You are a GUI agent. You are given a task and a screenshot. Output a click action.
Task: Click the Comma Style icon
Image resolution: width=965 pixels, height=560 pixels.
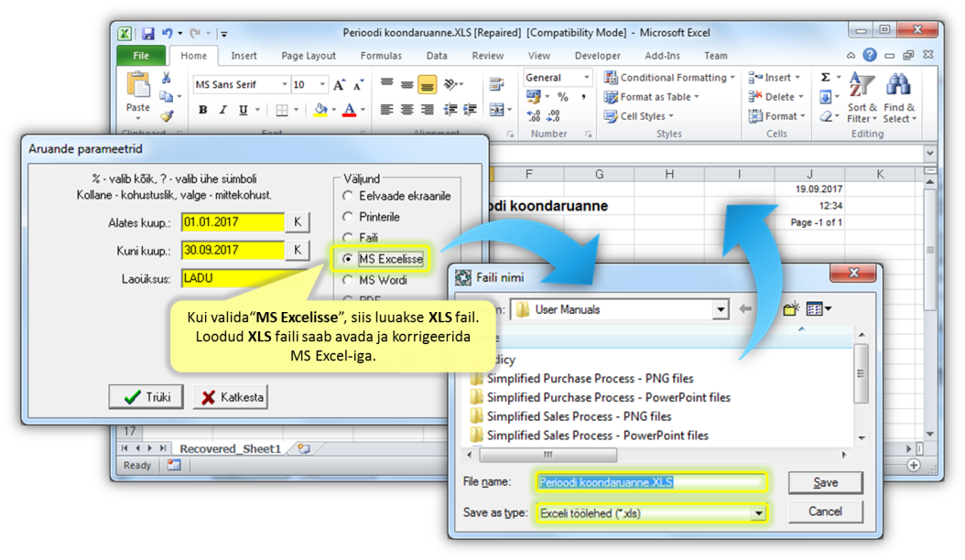tap(582, 97)
